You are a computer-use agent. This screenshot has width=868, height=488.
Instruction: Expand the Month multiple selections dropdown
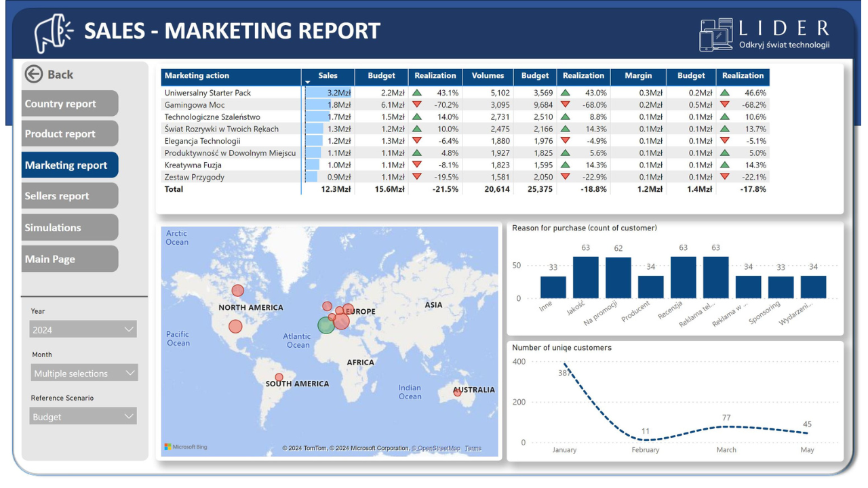pyautogui.click(x=84, y=373)
